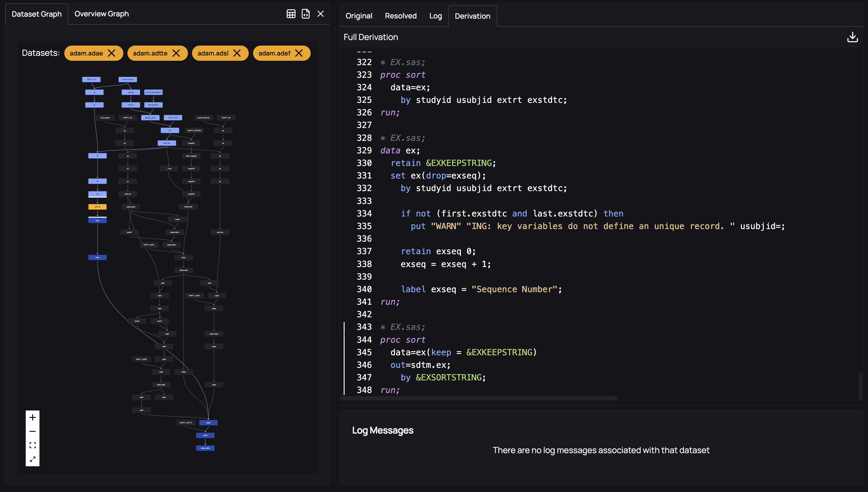Switch to the Original tab
Screen dimensions: 868x492
tap(359, 16)
